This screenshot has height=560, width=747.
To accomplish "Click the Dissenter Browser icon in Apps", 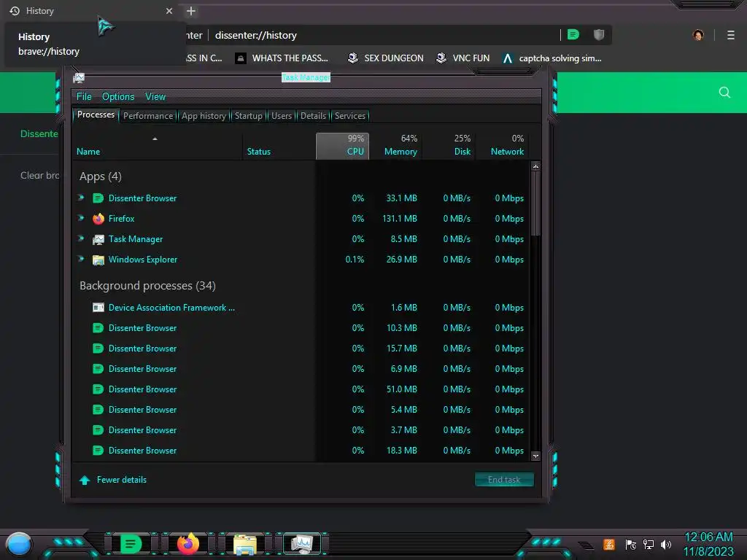I will 98,198.
